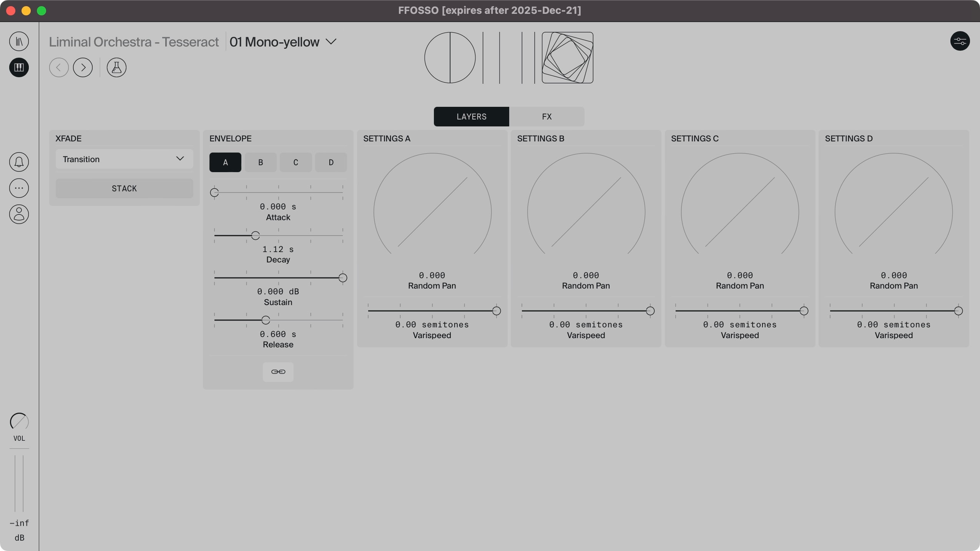
Task: Click the STACK button
Action: [x=124, y=188]
